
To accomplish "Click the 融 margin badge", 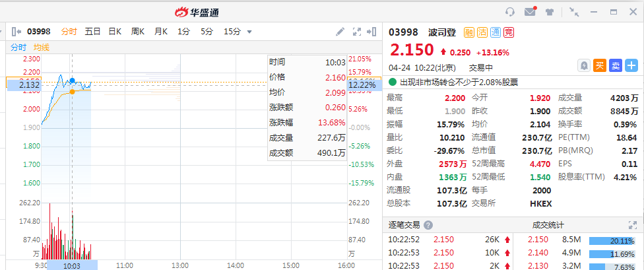I will pyautogui.click(x=469, y=32).
